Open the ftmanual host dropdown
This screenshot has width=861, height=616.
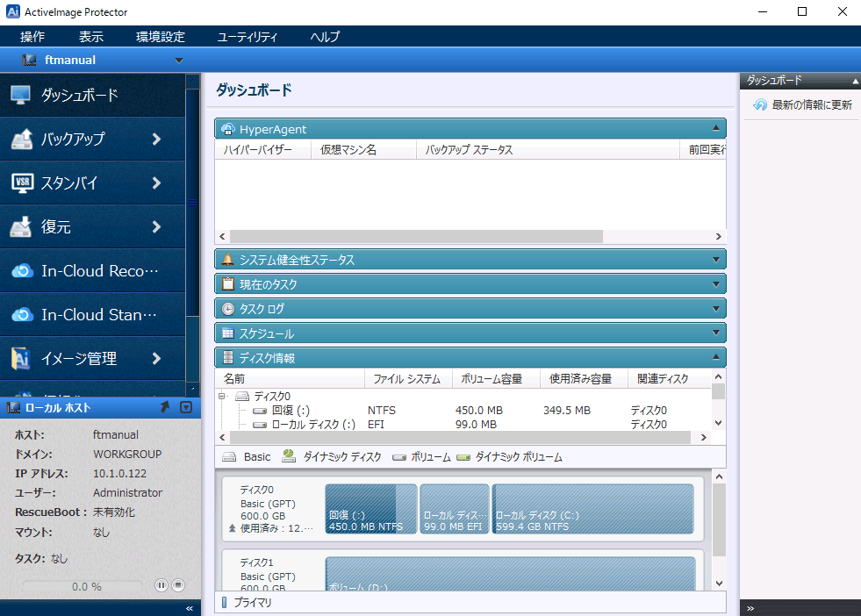[179, 61]
